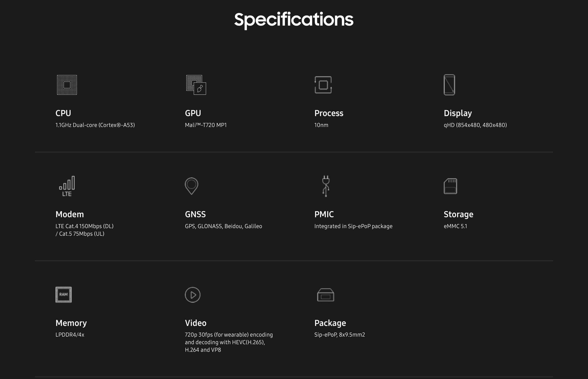Click the LTE signal bars Modem icon
Screen dimensions: 588x379
[x=67, y=186]
